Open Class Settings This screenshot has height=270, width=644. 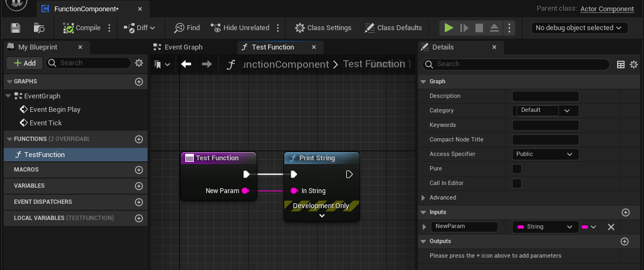pos(323,28)
